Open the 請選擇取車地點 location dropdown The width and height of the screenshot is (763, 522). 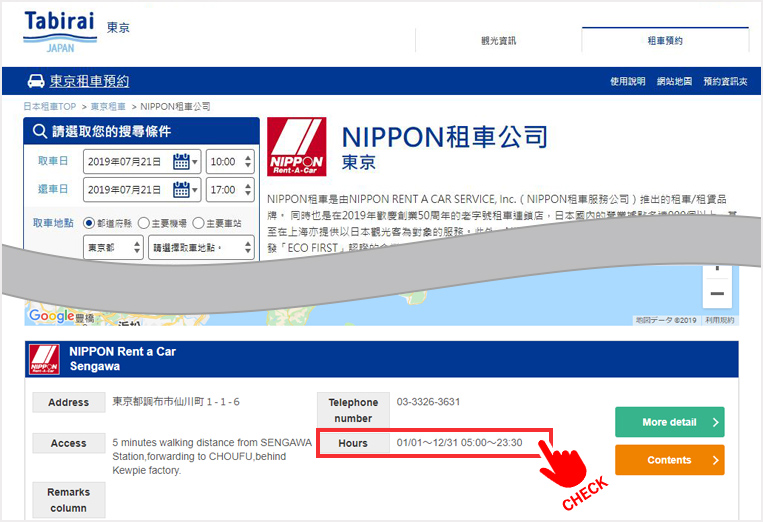pos(201,248)
